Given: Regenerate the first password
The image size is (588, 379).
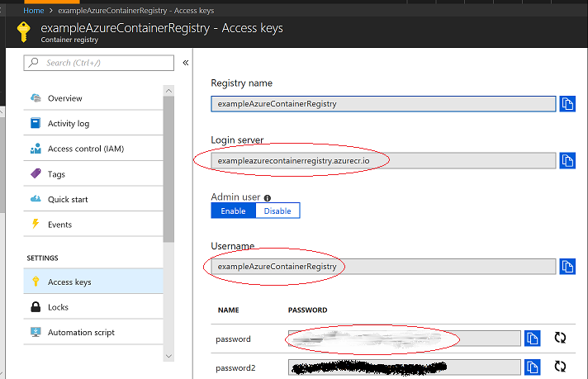Looking at the screenshot, I should click(560, 338).
